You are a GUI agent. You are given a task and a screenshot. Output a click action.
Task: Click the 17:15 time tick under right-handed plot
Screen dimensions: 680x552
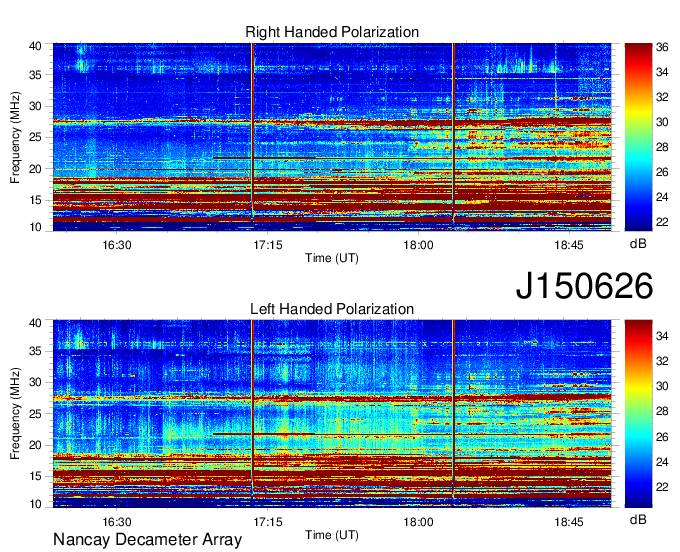[x=268, y=245]
